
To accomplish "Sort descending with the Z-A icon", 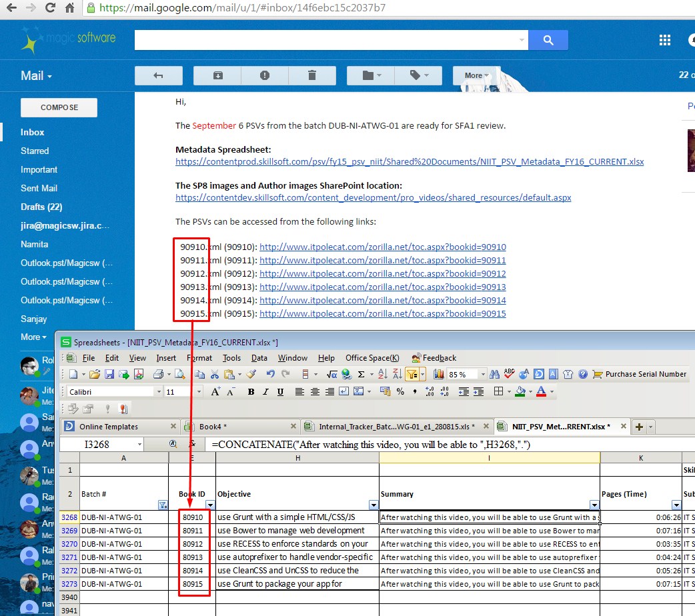I will coord(397,375).
